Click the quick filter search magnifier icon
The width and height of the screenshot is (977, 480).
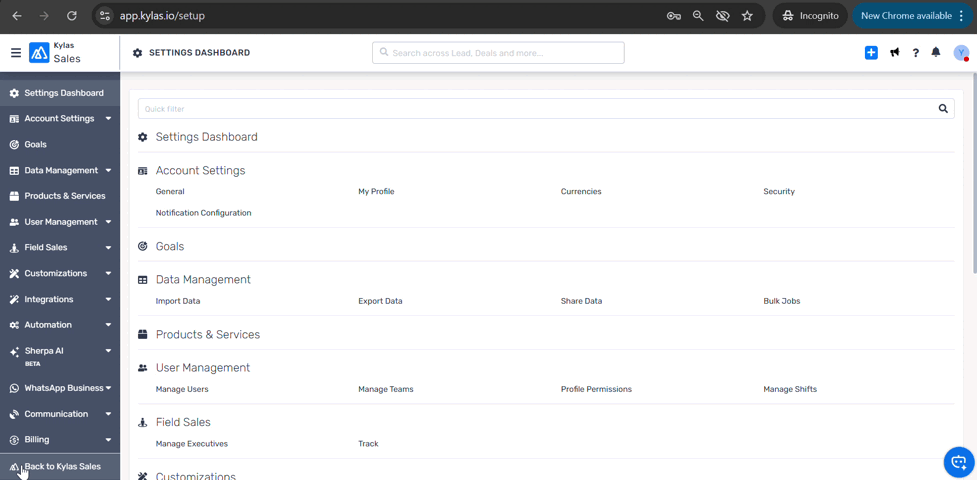click(943, 108)
